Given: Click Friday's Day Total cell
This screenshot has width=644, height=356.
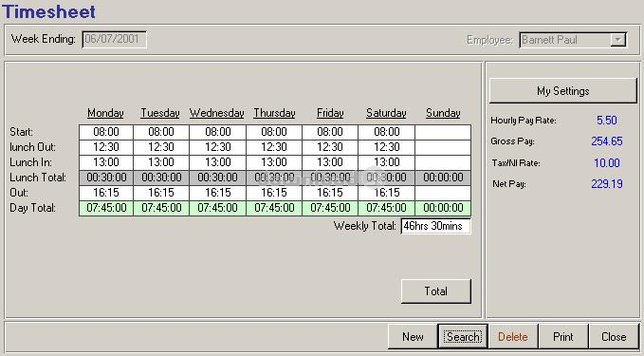Looking at the screenshot, I should [x=330, y=208].
